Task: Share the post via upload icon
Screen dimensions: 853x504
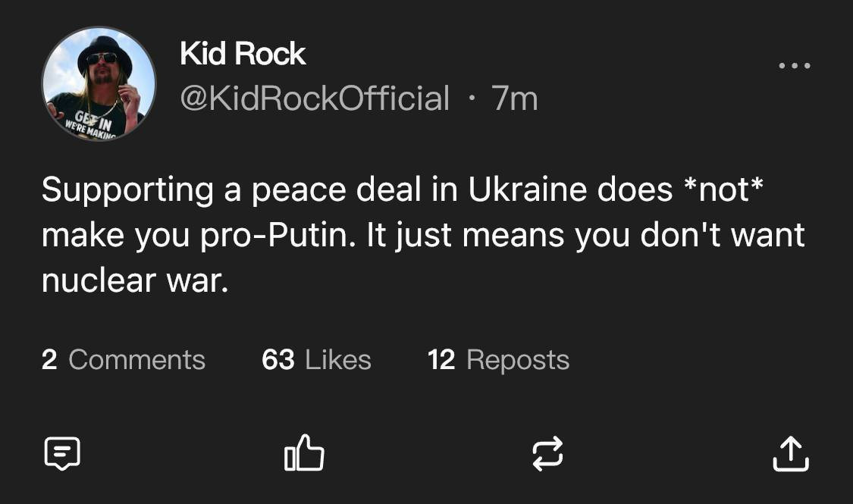Action: tap(790, 453)
